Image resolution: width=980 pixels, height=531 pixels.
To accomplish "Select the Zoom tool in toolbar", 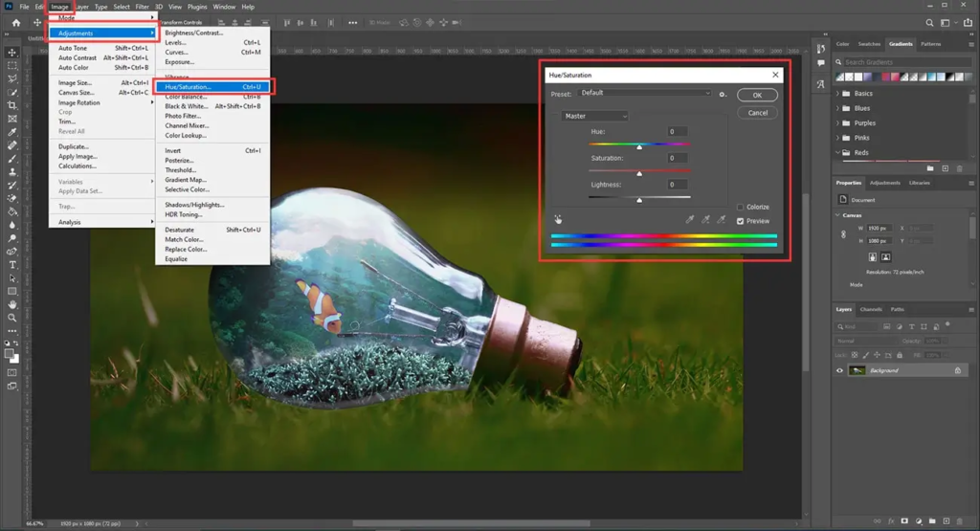I will click(x=11, y=318).
